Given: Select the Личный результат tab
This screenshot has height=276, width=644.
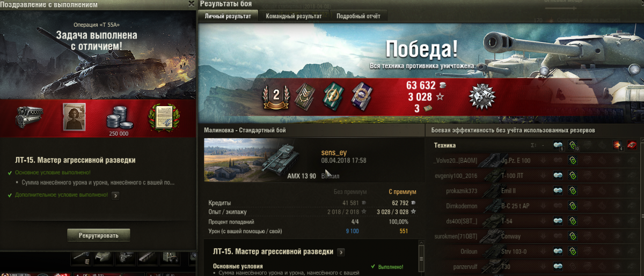Looking at the screenshot, I should [x=228, y=16].
